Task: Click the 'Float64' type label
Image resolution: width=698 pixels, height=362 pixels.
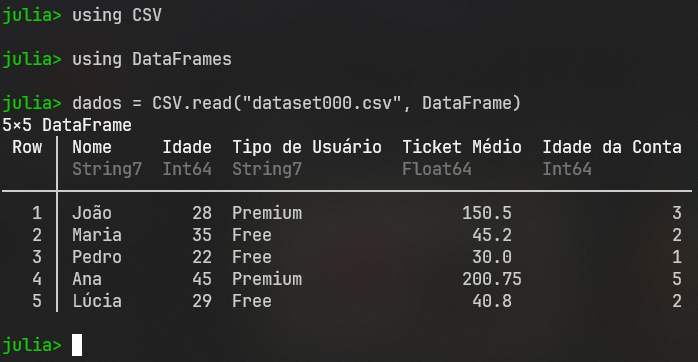Action: [x=437, y=169]
